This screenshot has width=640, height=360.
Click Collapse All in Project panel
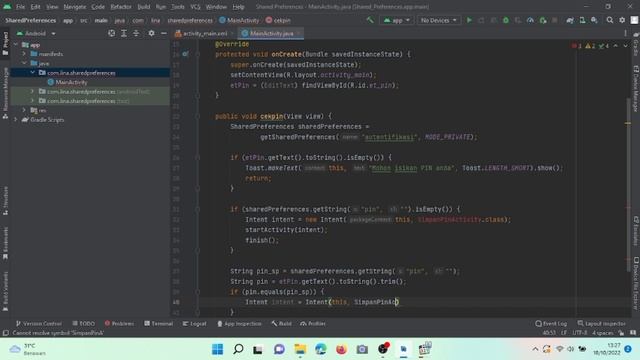coord(136,33)
